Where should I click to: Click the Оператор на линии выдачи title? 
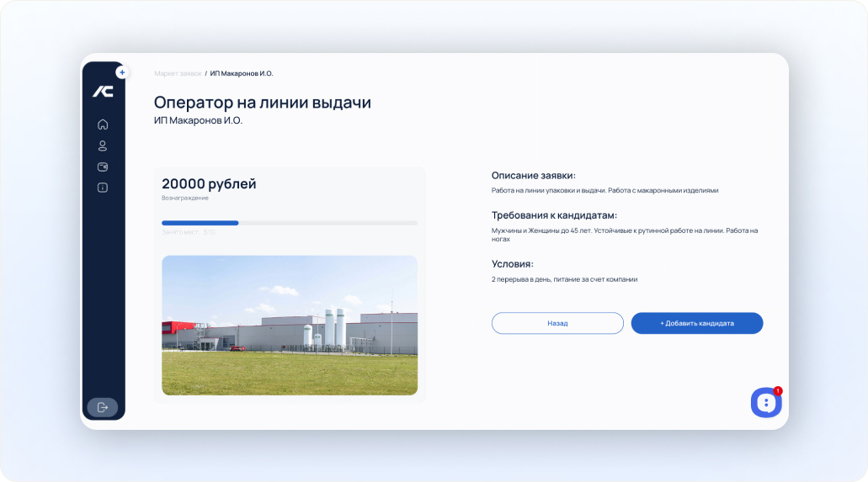263,103
